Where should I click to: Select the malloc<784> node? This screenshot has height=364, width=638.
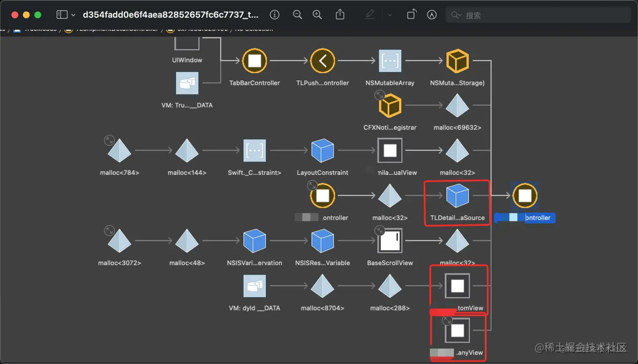[x=119, y=151]
